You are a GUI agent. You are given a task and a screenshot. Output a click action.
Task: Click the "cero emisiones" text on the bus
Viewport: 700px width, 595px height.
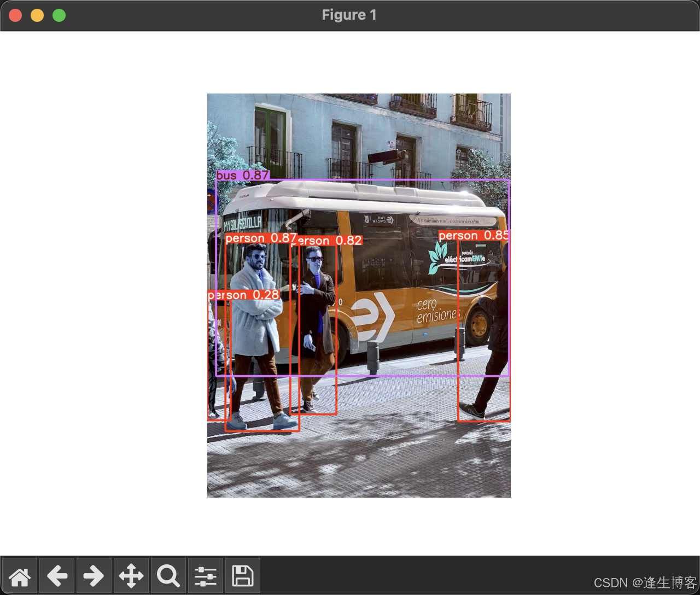[x=438, y=310]
